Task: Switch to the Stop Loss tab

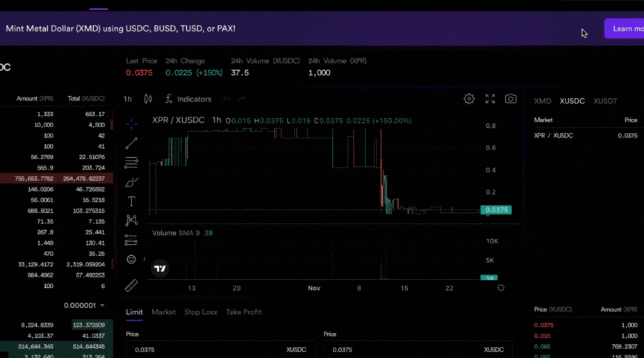Action: [x=201, y=312]
